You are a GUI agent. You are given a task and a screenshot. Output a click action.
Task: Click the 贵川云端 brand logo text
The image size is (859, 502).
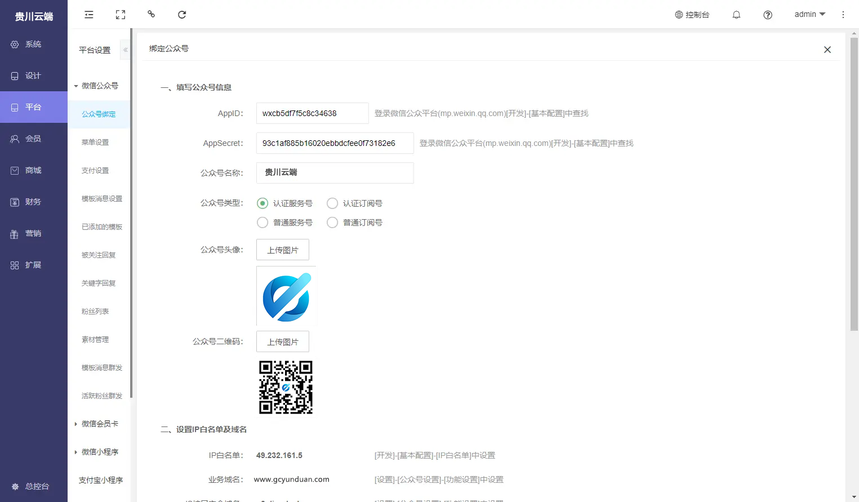point(34,16)
